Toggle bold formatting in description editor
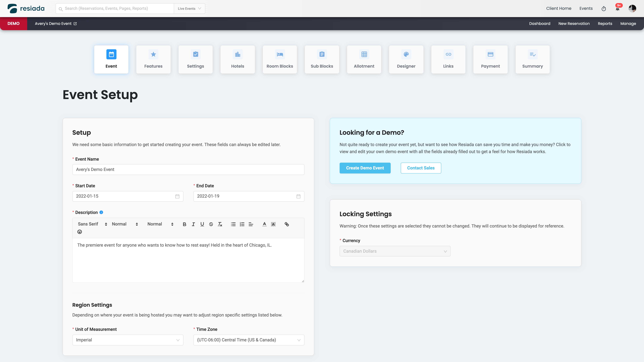Screen dimensions: 644x362 pos(185,224)
